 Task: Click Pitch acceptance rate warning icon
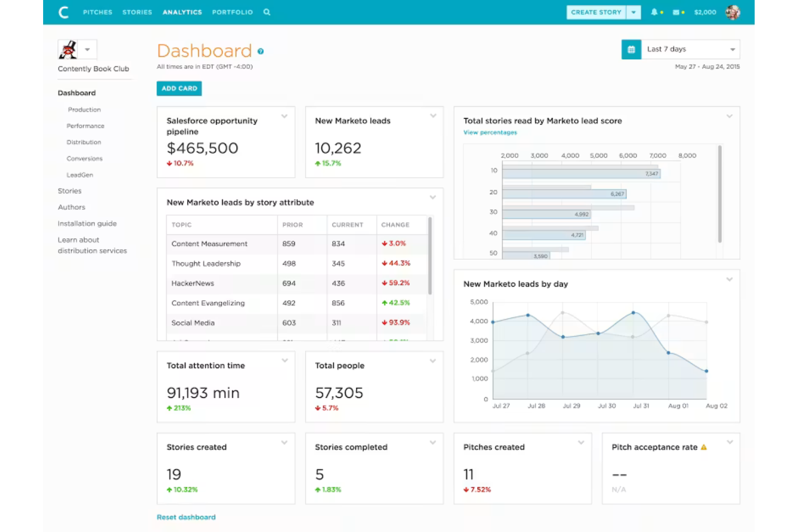click(704, 447)
